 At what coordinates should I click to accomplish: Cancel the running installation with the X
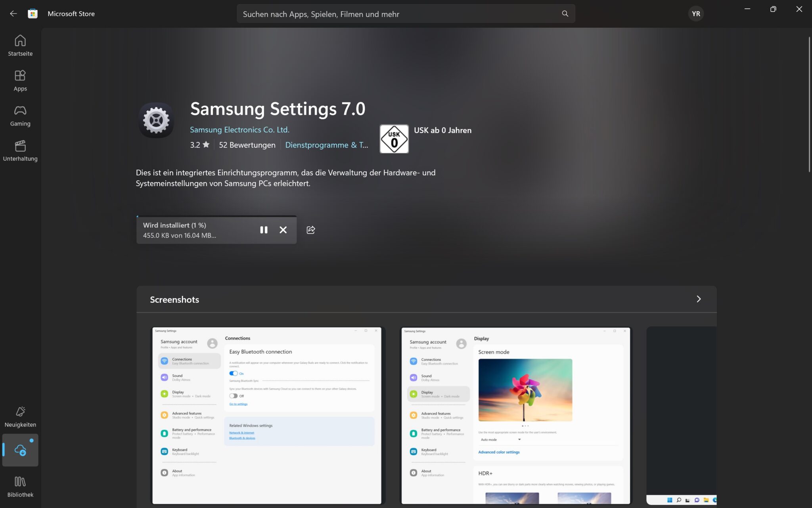[283, 230]
